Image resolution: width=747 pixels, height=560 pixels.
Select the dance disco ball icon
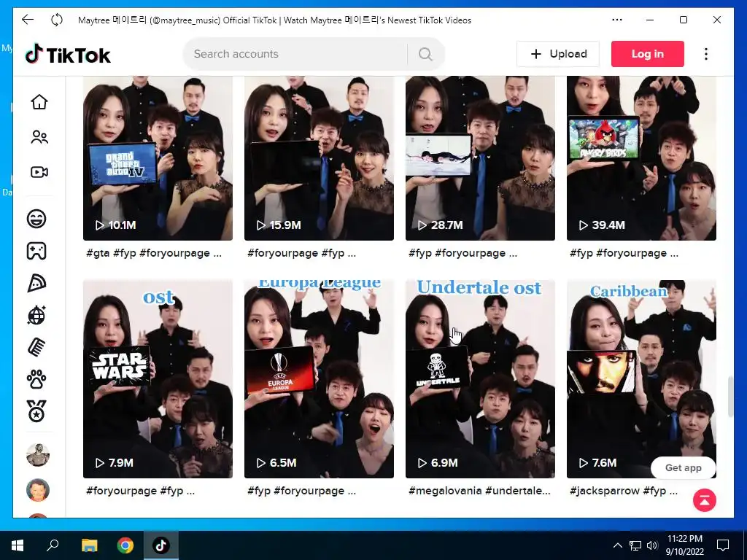[x=36, y=315]
